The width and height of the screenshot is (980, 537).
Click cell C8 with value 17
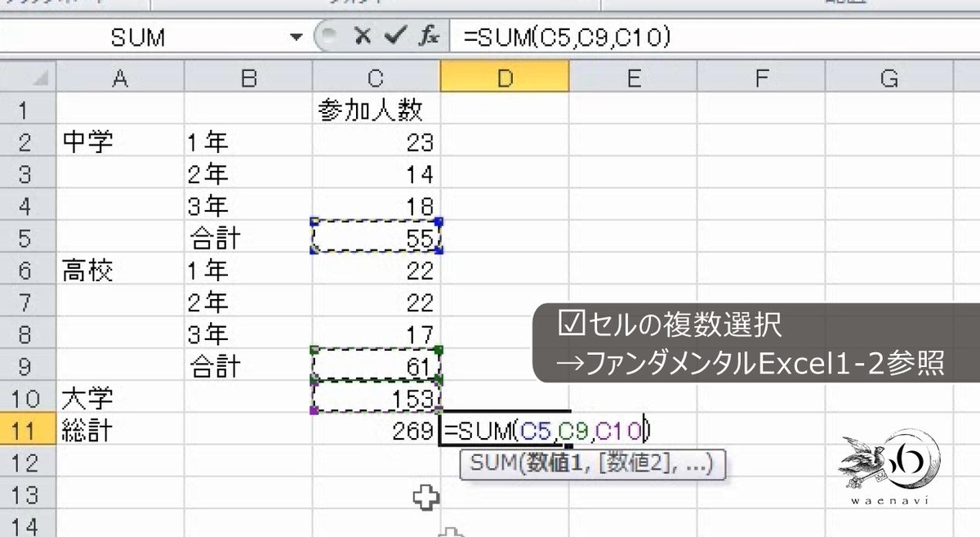point(376,334)
